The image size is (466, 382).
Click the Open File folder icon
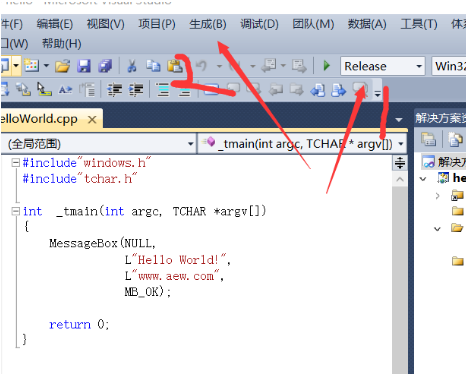[x=63, y=66]
